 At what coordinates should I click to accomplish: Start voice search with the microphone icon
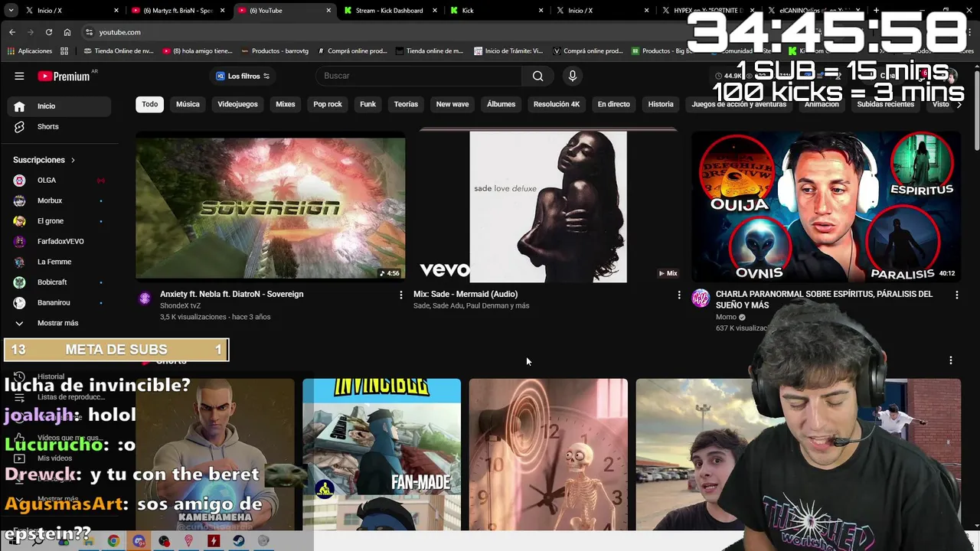[572, 76]
